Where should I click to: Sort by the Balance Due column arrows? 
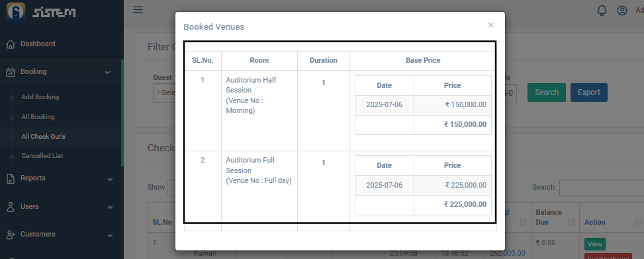click(x=571, y=222)
